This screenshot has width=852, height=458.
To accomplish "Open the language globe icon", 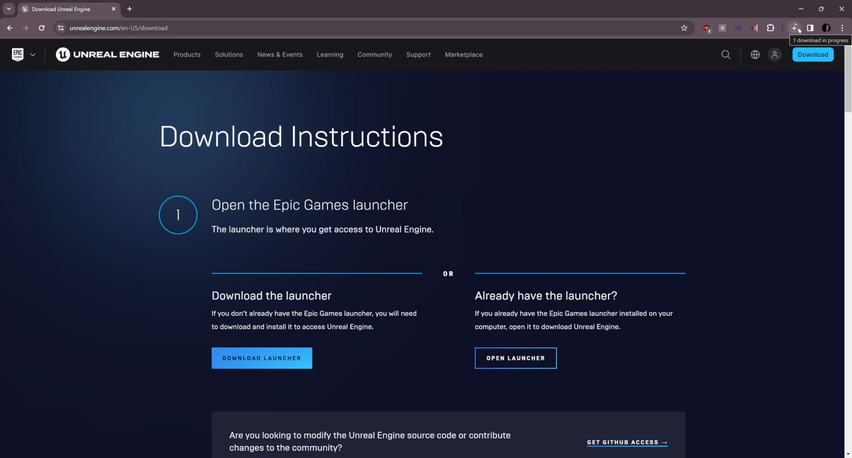I will 755,54.
